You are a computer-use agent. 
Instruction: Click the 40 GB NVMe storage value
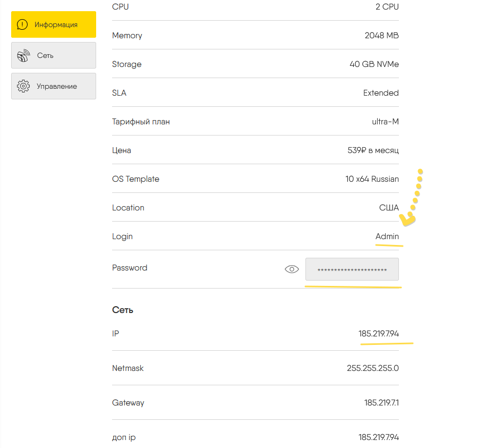point(374,64)
